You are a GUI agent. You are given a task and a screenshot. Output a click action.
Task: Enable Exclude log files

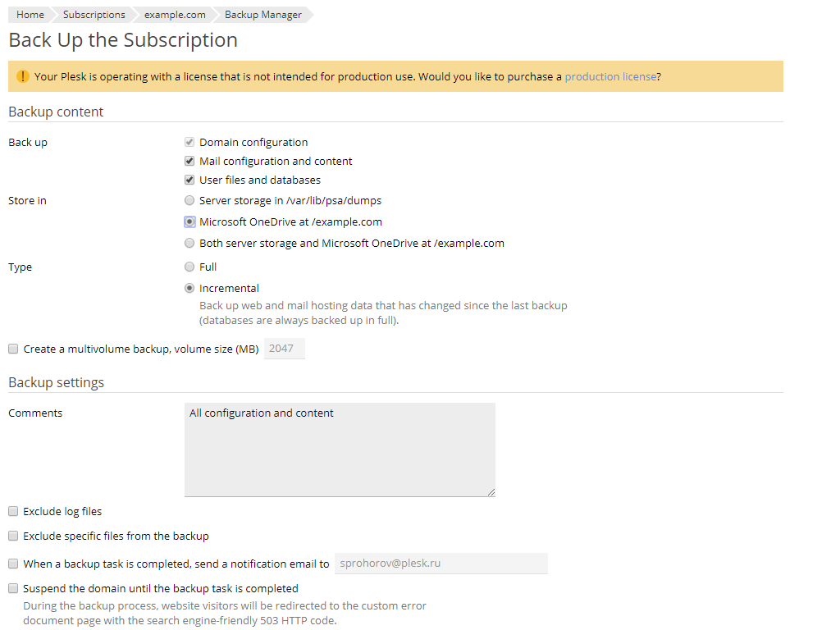point(13,512)
